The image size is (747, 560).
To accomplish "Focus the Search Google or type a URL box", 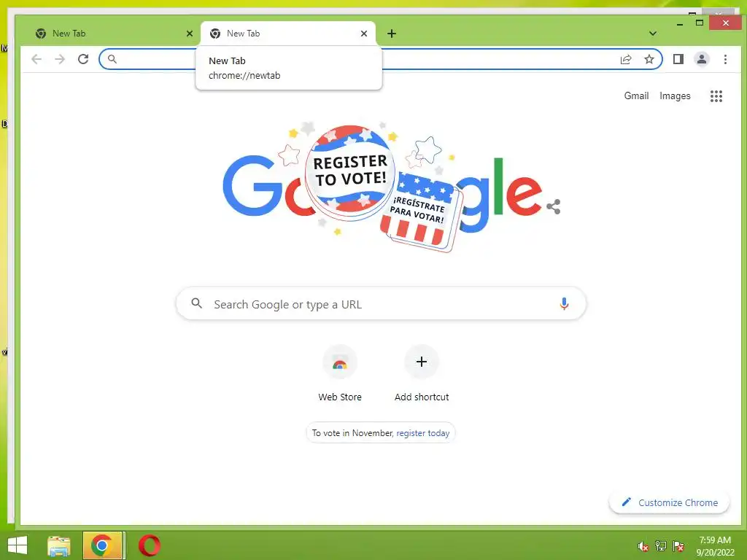I will [x=381, y=304].
